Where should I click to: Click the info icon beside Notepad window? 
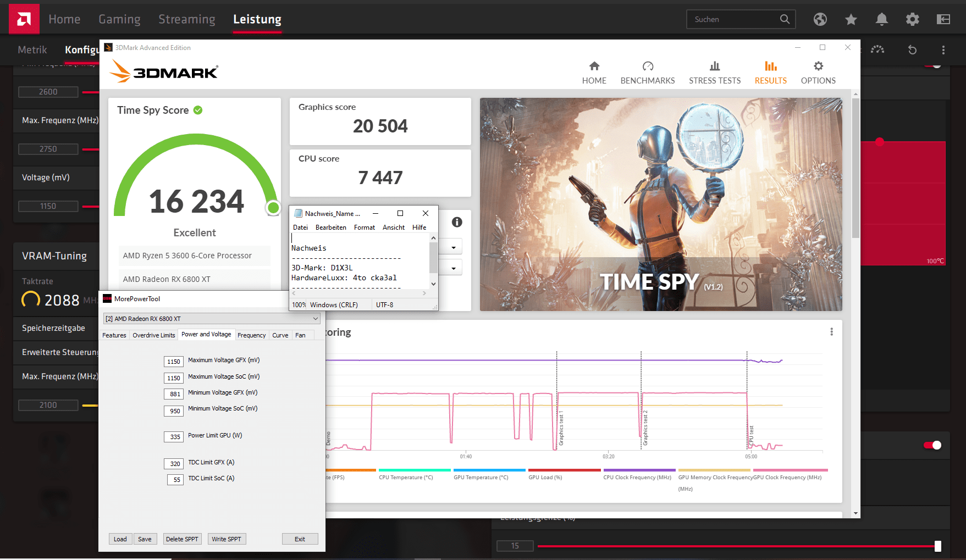[x=457, y=222]
